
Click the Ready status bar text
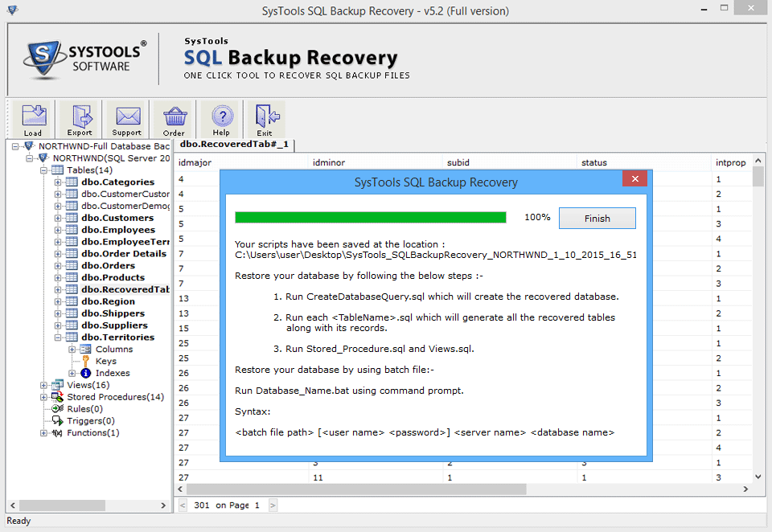[x=18, y=521]
